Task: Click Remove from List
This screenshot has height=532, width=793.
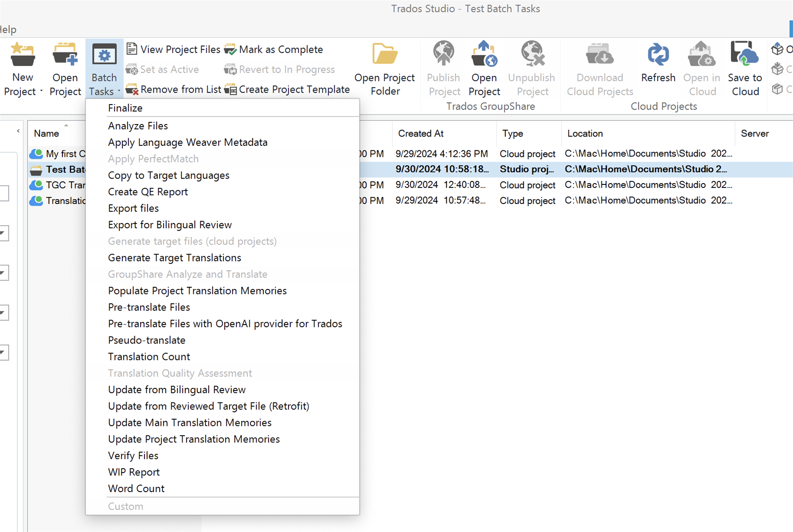Action: point(174,89)
